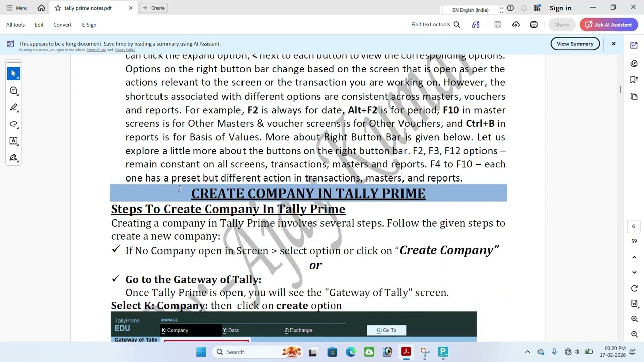The width and height of the screenshot is (644, 362).
Task: Select the Fill and sign pen tool
Action: tap(14, 158)
